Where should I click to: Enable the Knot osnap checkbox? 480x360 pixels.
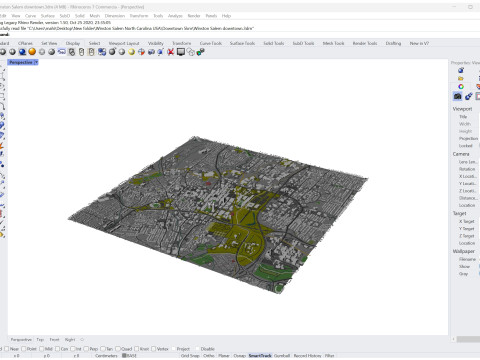coord(137,349)
